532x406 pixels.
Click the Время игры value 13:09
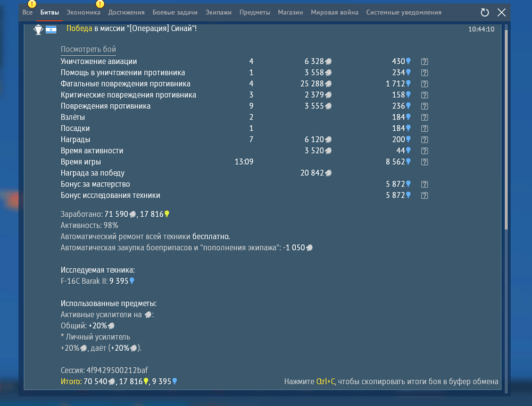click(244, 162)
